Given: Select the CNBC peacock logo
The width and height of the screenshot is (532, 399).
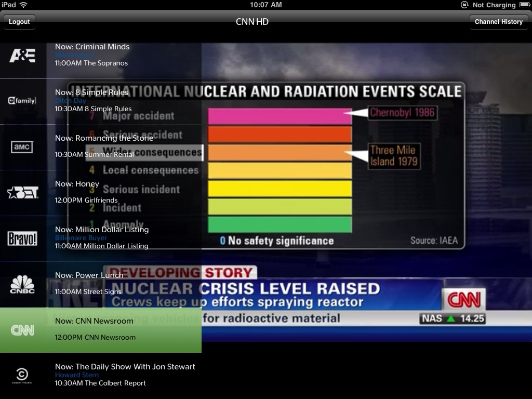Looking at the screenshot, I should click(22, 284).
